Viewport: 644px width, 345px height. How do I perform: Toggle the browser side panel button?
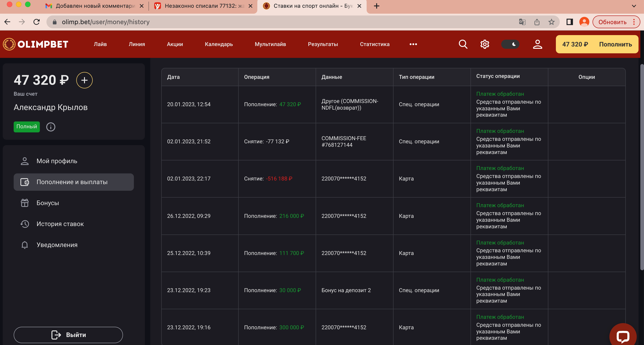pos(570,22)
